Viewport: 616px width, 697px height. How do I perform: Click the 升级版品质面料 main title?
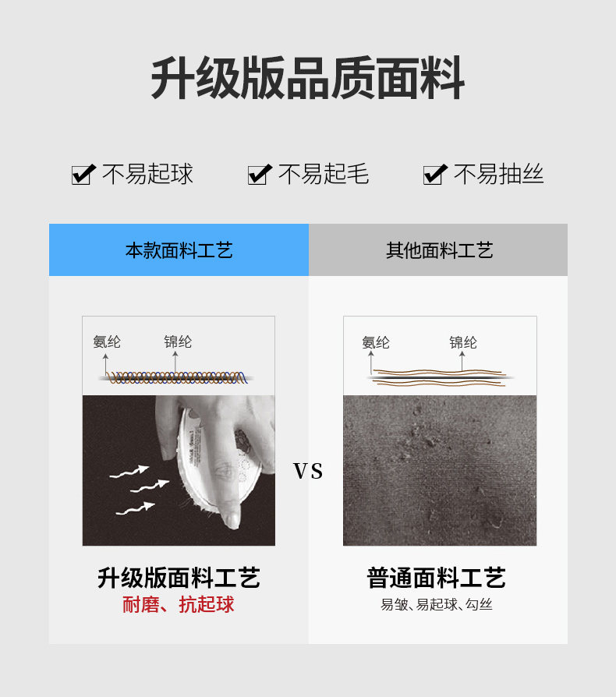click(307, 78)
